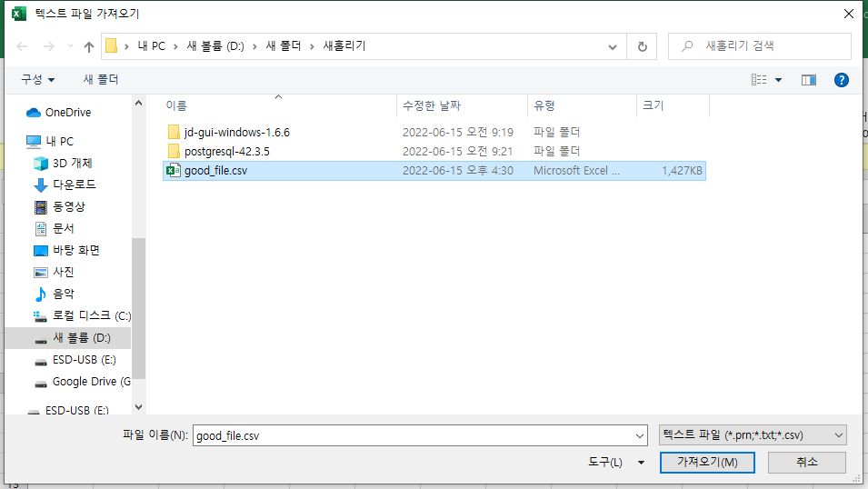Click 새홀리기 in the address path
The height and width of the screenshot is (489, 868).
click(344, 46)
